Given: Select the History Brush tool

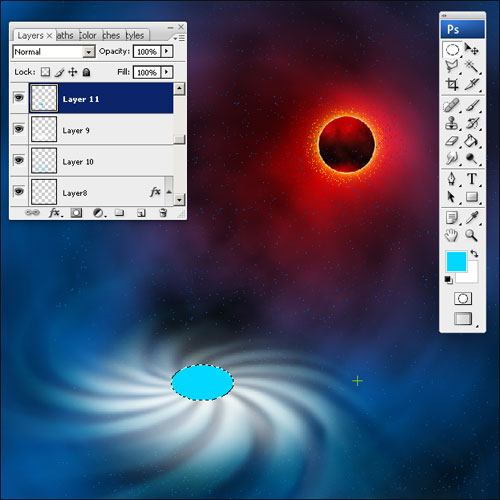Looking at the screenshot, I should click(x=472, y=123).
